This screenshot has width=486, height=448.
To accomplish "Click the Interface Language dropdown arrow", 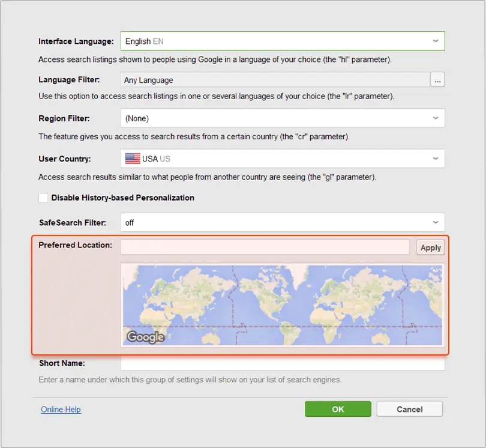I will click(x=436, y=41).
